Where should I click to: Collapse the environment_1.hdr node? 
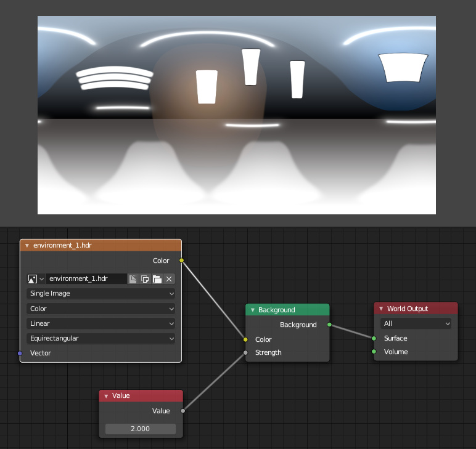[x=27, y=245]
